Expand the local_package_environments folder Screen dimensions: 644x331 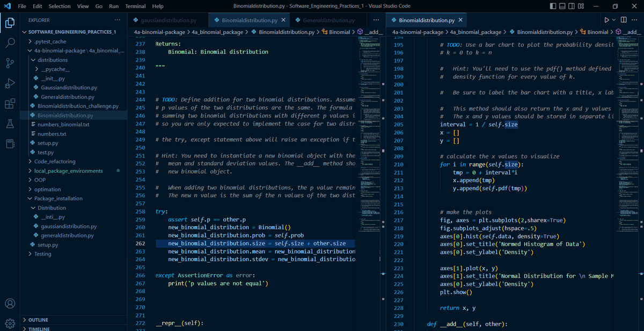74,171
